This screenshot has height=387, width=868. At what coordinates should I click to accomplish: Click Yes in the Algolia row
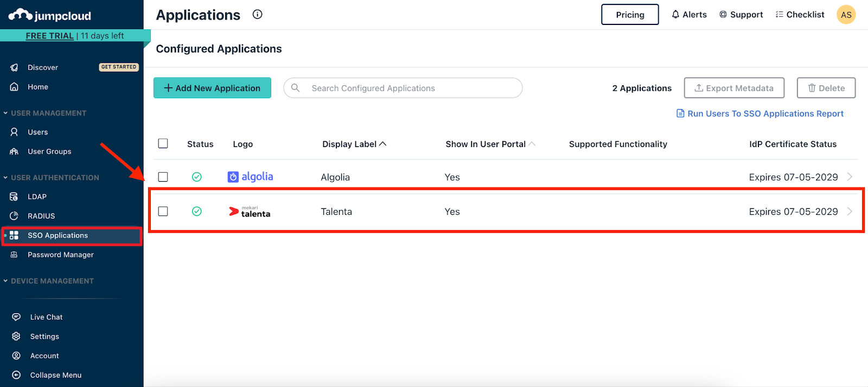pyautogui.click(x=452, y=177)
